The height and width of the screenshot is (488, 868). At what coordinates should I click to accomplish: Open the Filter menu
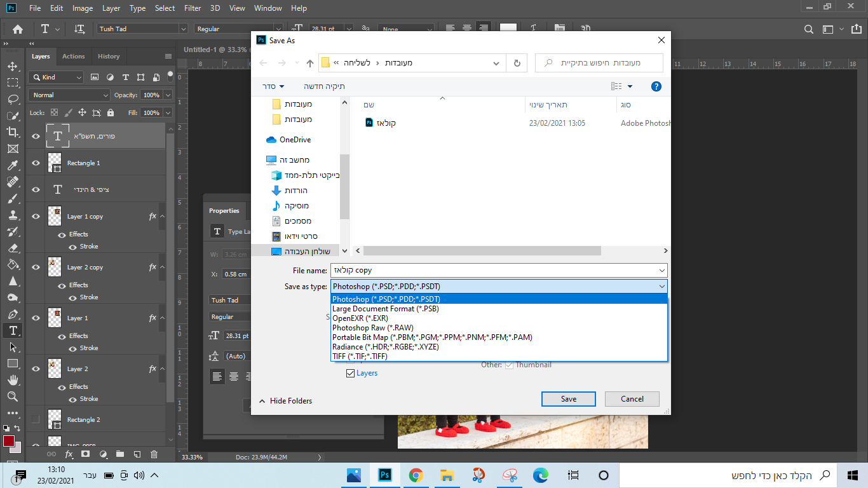194,8
